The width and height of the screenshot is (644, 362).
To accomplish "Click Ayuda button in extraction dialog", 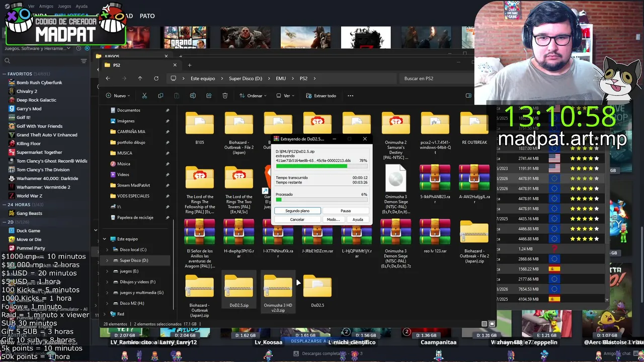I will click(358, 220).
